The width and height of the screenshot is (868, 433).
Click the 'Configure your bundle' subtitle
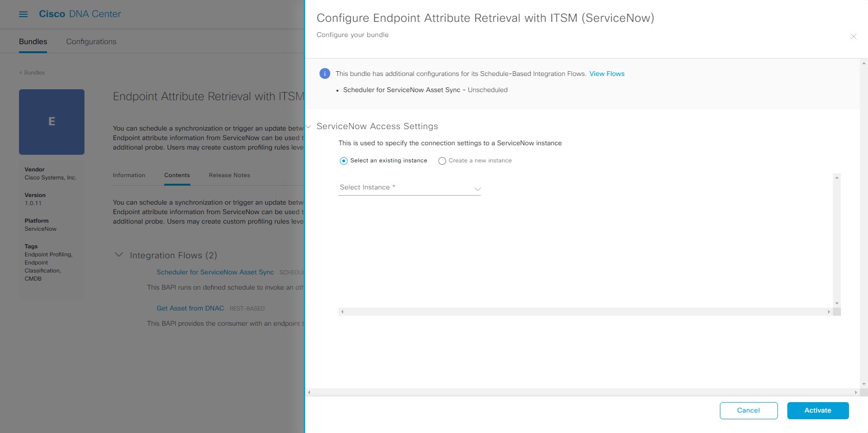pyautogui.click(x=353, y=35)
